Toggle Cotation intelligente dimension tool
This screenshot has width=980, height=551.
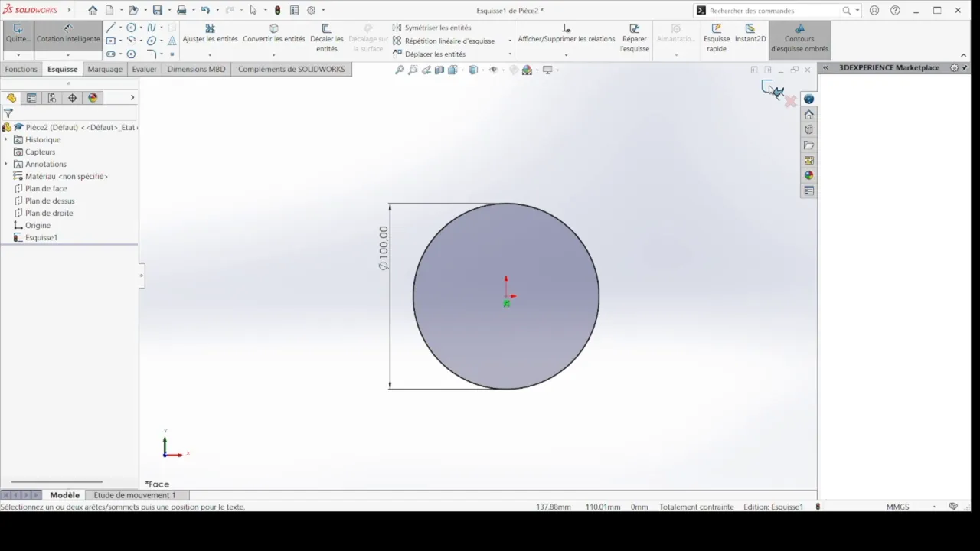(x=68, y=34)
